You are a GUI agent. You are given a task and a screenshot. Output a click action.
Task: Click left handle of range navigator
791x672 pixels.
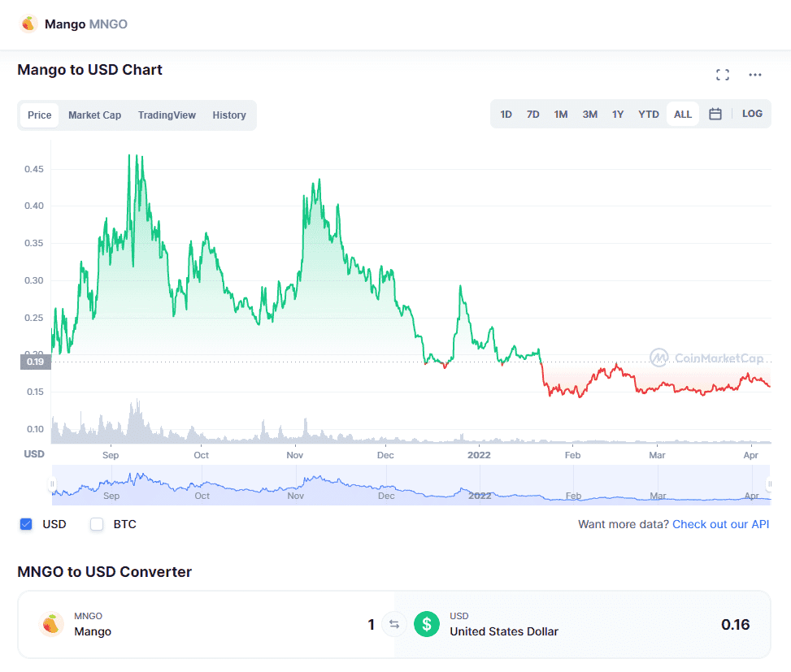pyautogui.click(x=52, y=484)
